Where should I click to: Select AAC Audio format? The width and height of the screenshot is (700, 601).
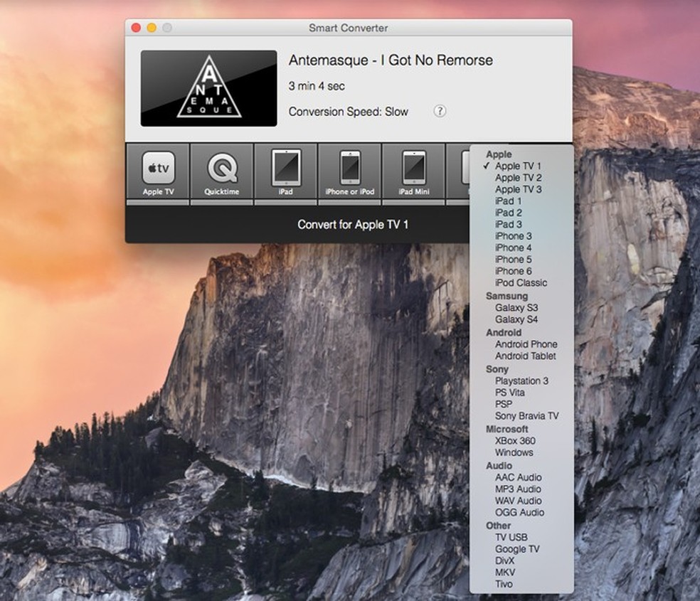[x=521, y=477]
